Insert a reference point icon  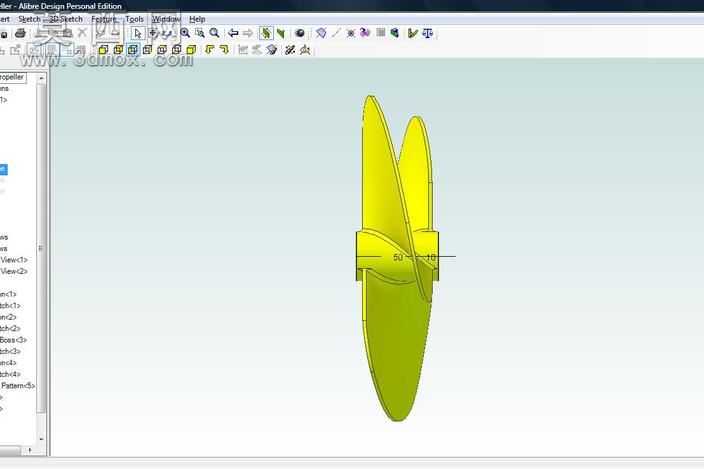pos(351,33)
